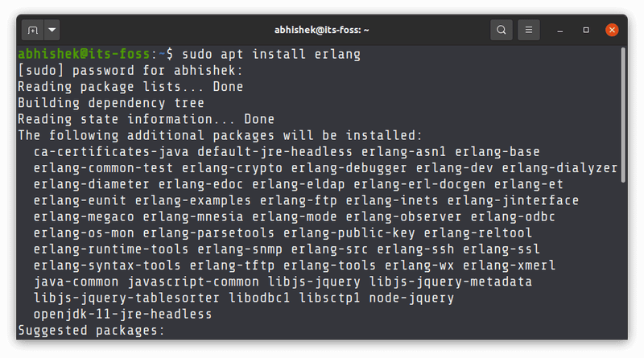Open a new terminal tab
The height and width of the screenshot is (358, 644).
(33, 31)
